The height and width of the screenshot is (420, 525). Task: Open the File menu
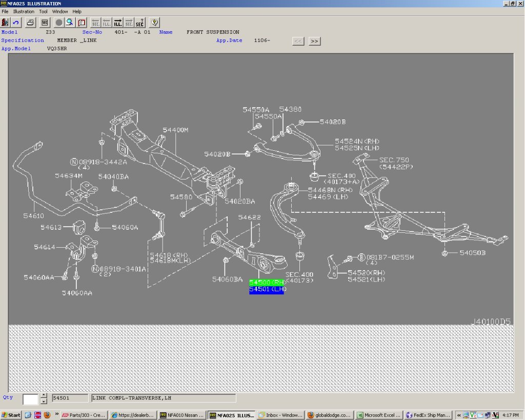[5, 11]
